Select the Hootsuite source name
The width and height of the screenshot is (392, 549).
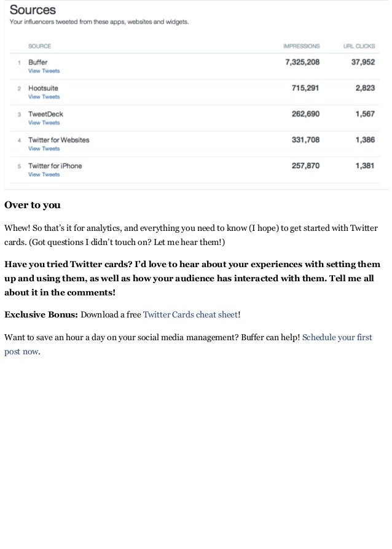pyautogui.click(x=43, y=88)
